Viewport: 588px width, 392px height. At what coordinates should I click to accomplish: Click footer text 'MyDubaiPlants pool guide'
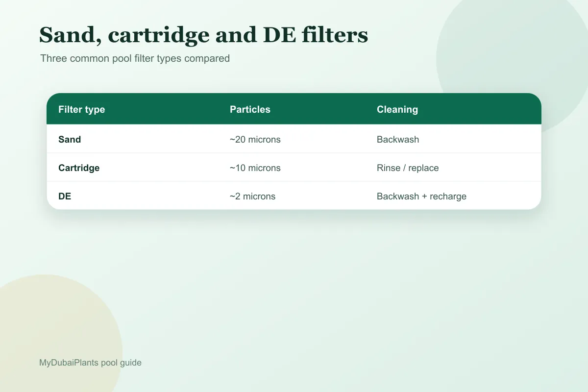pyautogui.click(x=90, y=363)
